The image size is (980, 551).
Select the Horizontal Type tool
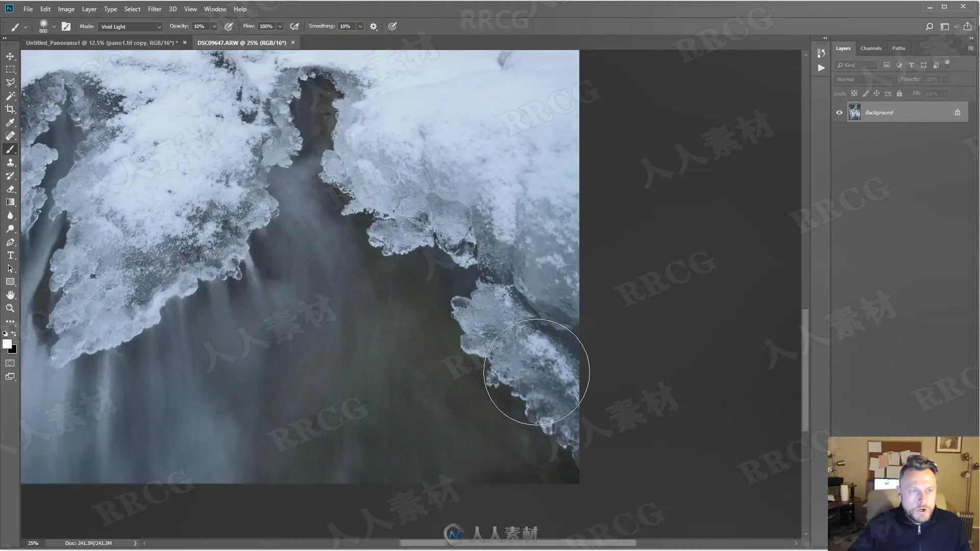[10, 255]
